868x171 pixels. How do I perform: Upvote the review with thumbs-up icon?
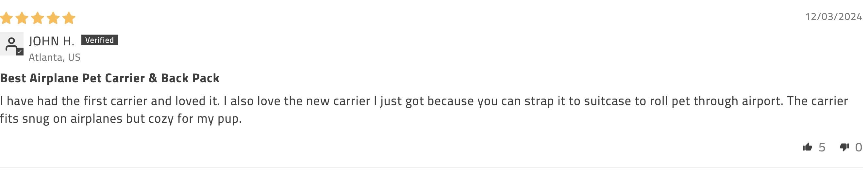[x=807, y=147]
